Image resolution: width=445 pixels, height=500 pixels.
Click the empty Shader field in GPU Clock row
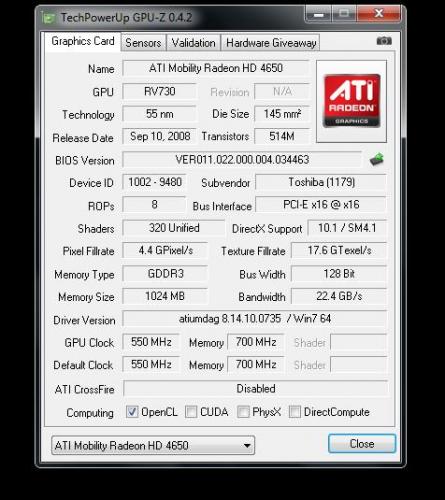pyautogui.click(x=359, y=342)
